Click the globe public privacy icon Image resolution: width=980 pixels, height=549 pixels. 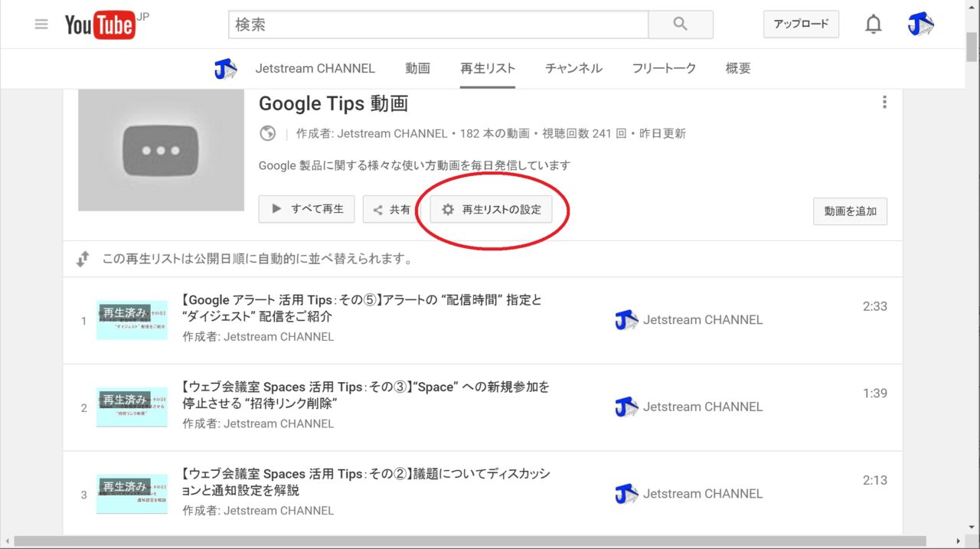point(267,133)
